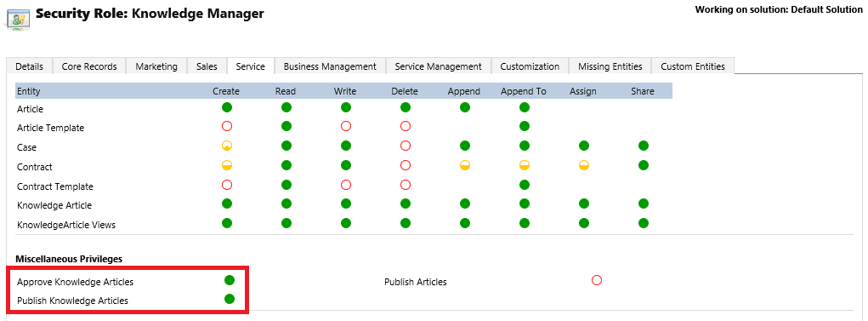868x321 pixels.
Task: Set Contract Write privilege circle
Action: 346,165
